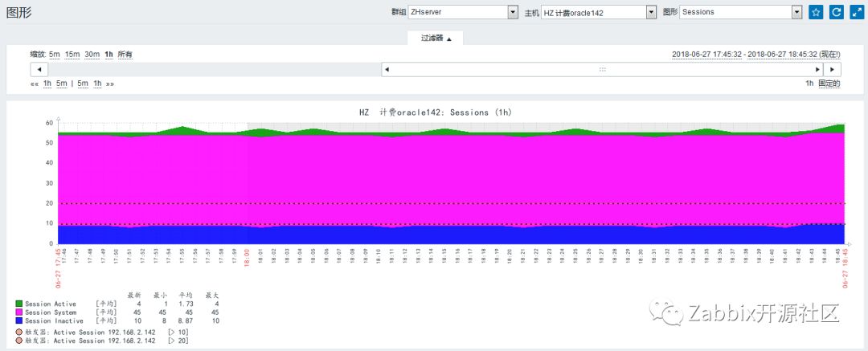Click the date range text at top right

pyautogui.click(x=756, y=55)
